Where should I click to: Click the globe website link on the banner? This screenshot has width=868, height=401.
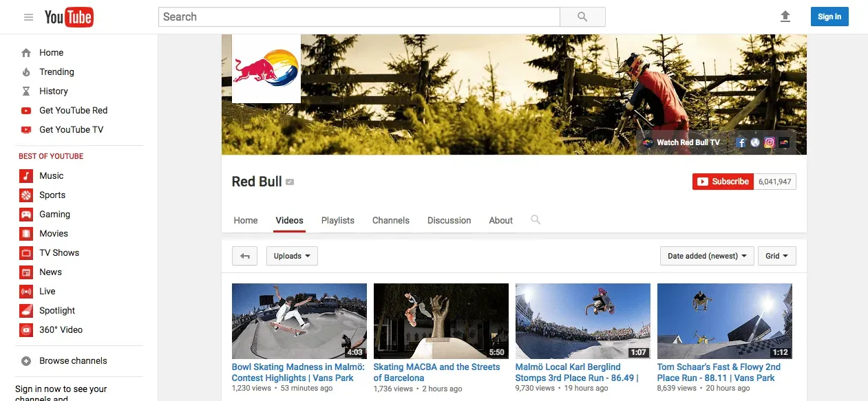coord(755,142)
